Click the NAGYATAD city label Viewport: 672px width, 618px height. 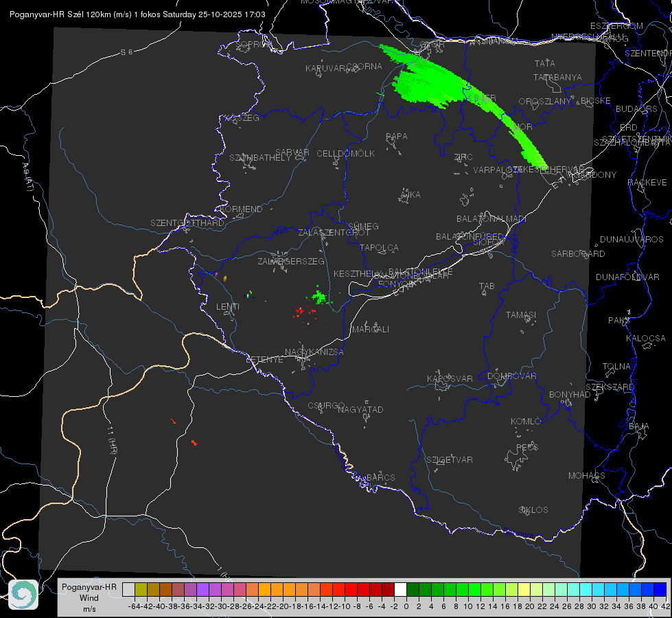(x=360, y=409)
